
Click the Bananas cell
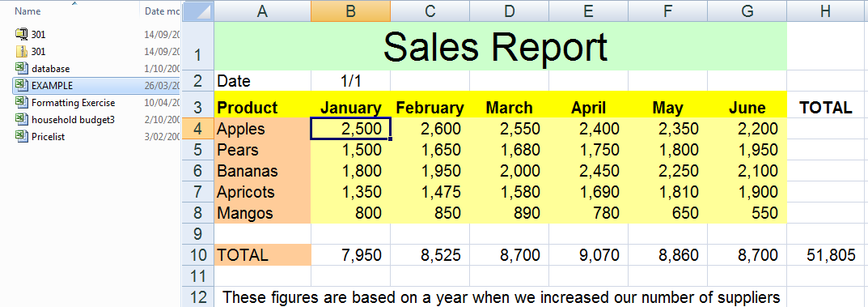pyautogui.click(x=262, y=171)
